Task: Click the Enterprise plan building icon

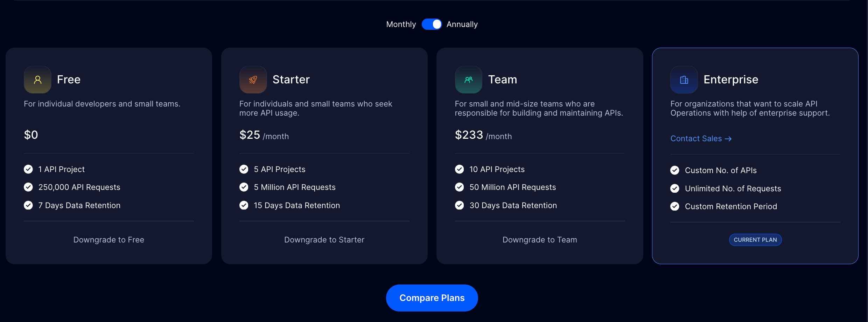Action: [x=684, y=80]
